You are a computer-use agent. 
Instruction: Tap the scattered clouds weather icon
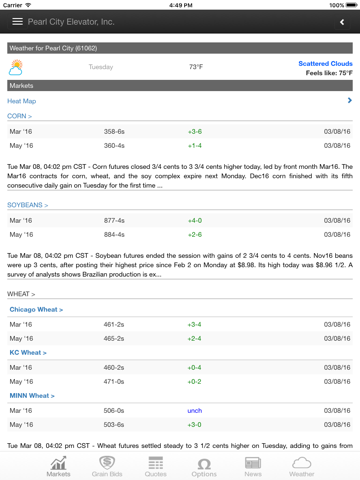(x=16, y=67)
